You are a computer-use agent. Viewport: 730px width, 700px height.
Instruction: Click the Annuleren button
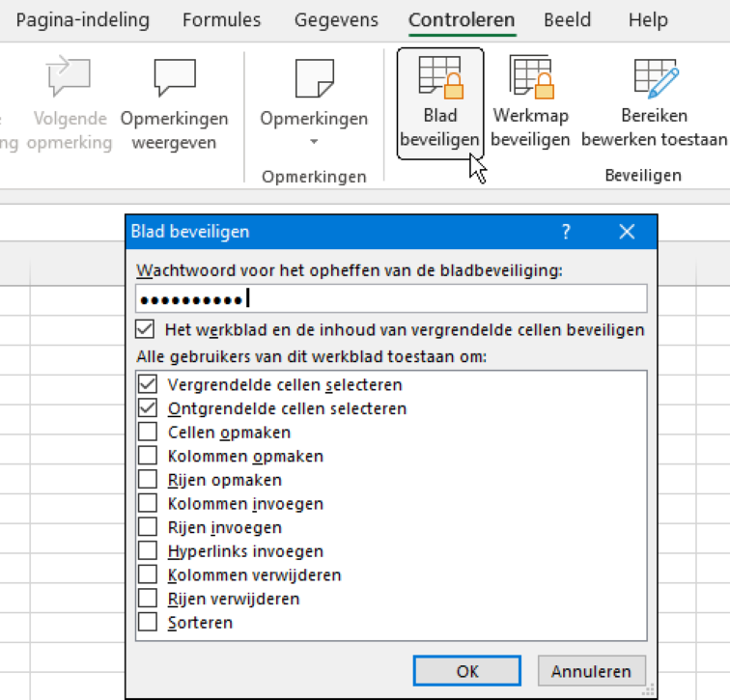tap(591, 671)
